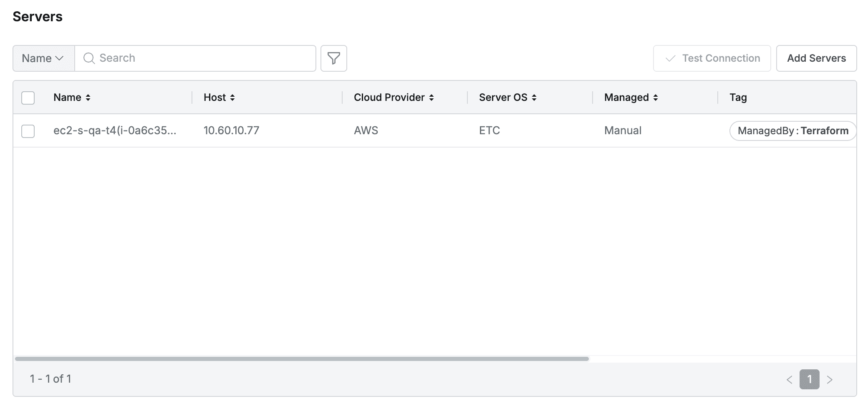
Task: Sort by Host column arrows
Action: pos(232,98)
